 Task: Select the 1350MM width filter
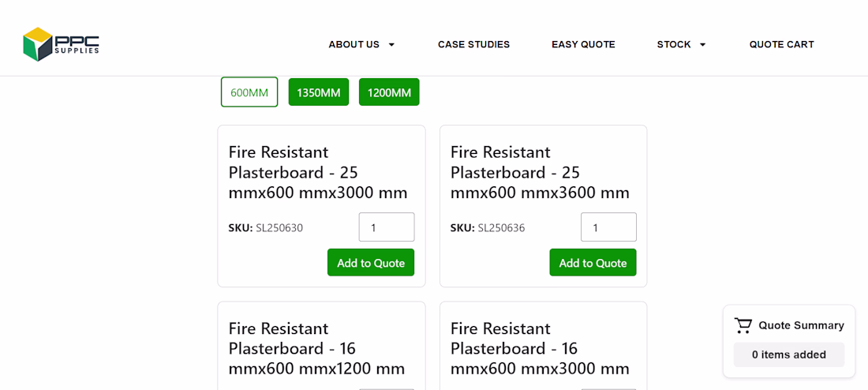(318, 92)
